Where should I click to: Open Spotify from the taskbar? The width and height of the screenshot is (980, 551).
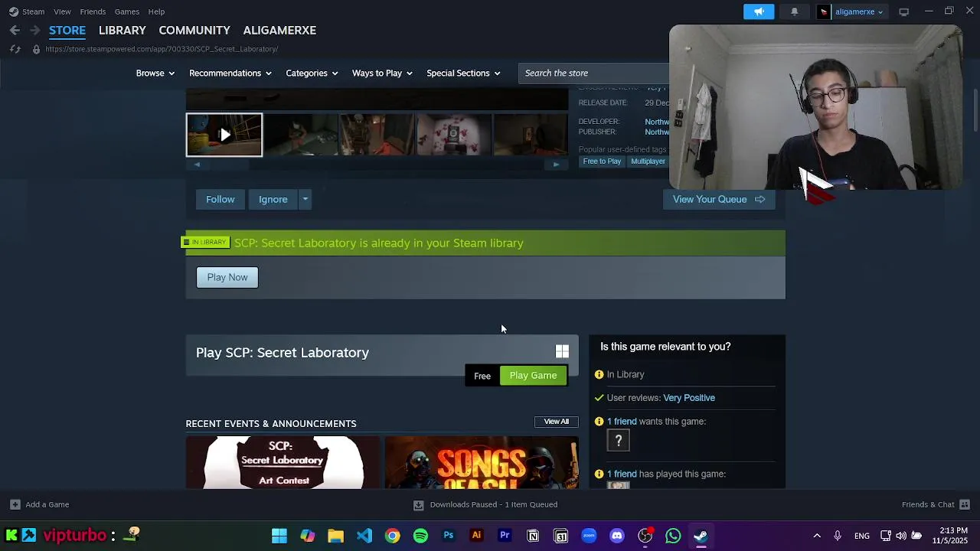420,536
